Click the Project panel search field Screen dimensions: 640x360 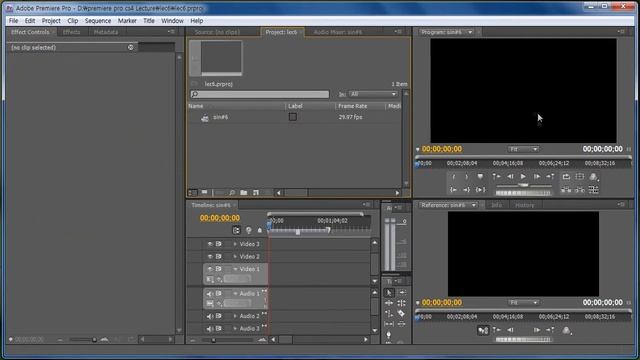click(260, 94)
